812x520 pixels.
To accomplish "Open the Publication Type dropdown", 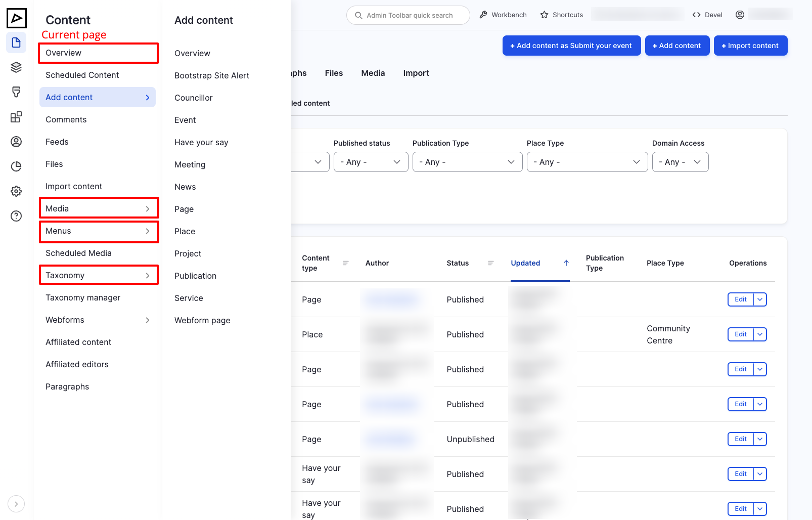I will (467, 162).
